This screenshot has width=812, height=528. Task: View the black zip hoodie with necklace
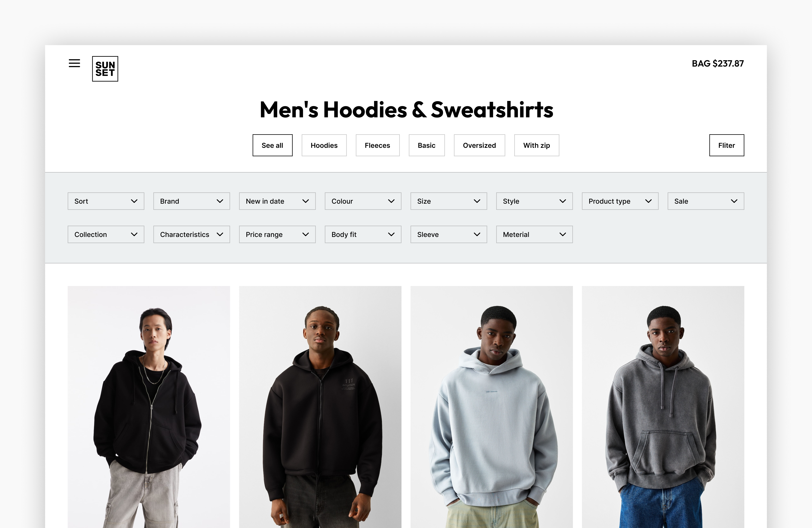coord(149,407)
